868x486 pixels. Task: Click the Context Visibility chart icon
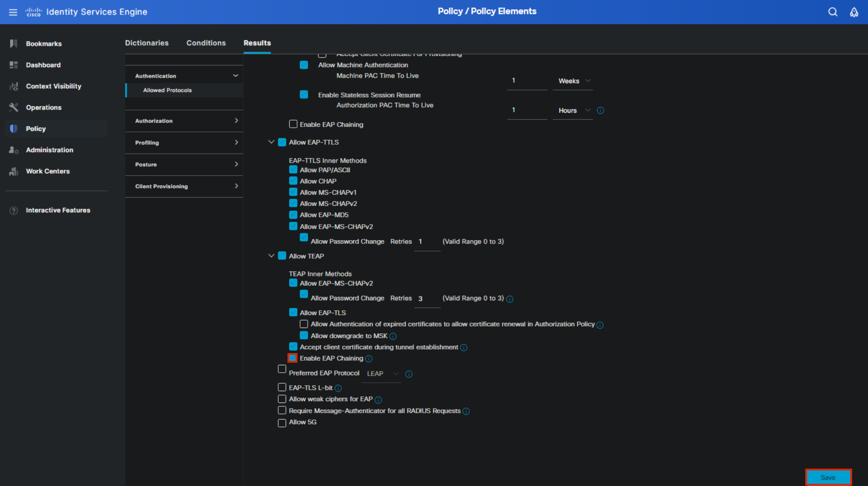click(14, 86)
